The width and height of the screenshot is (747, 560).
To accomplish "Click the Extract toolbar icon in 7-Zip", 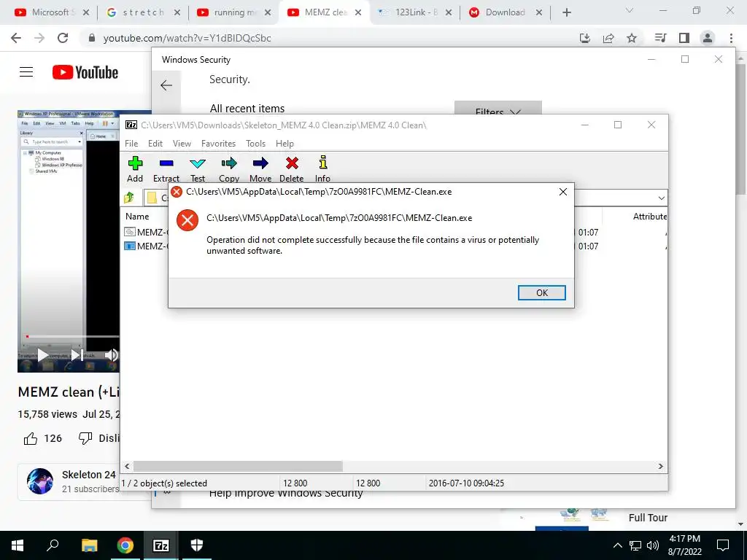I will (x=166, y=169).
